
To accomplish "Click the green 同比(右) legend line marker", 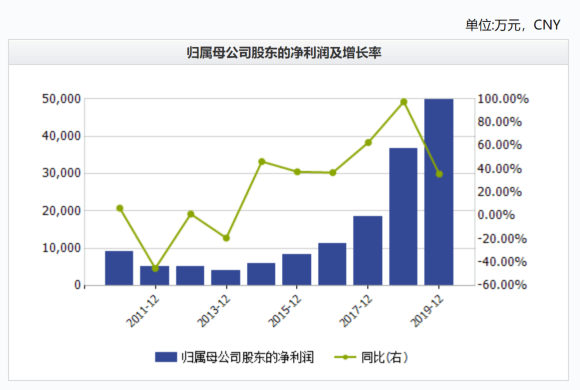I will pyautogui.click(x=345, y=357).
